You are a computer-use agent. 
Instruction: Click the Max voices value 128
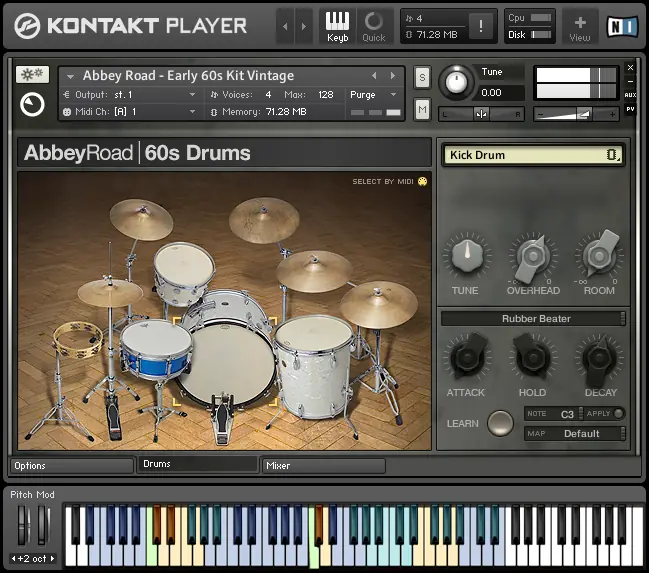(326, 95)
